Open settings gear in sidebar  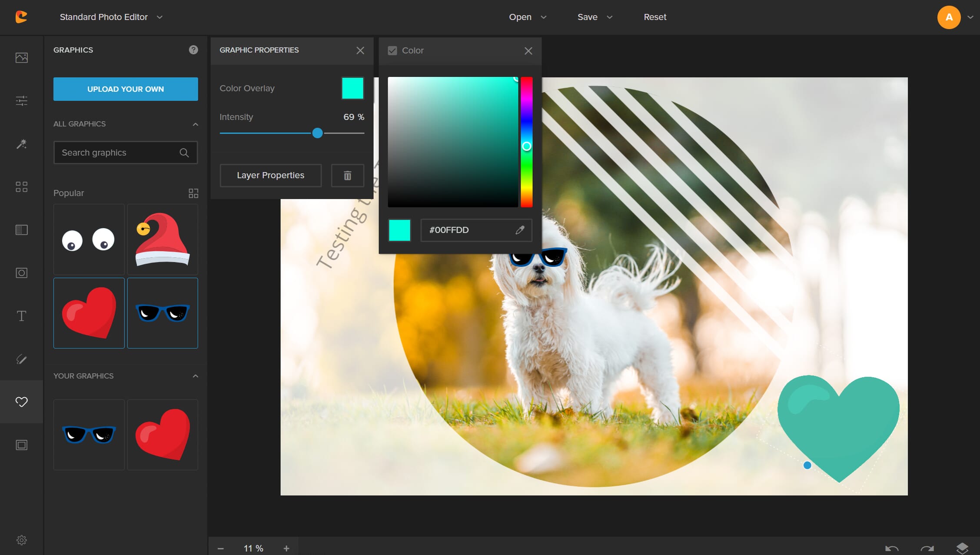[x=21, y=540]
